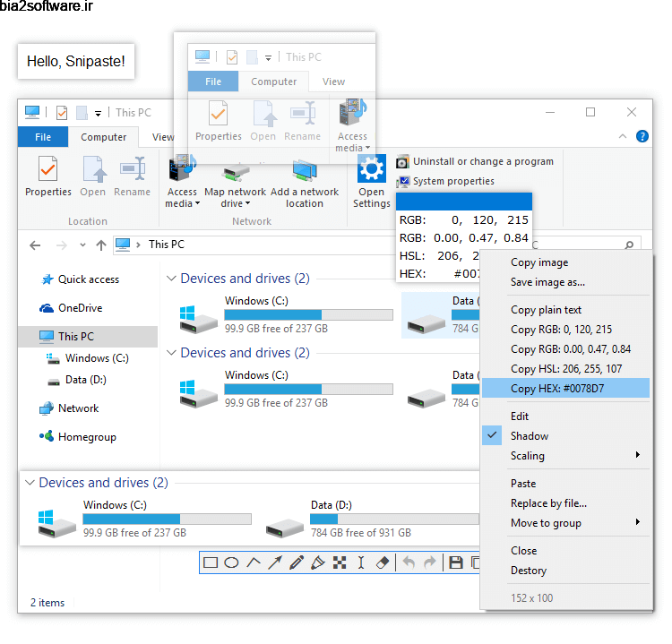
Task: Collapse Devices and drives in the bottom pinned snip
Action: tap(30, 483)
